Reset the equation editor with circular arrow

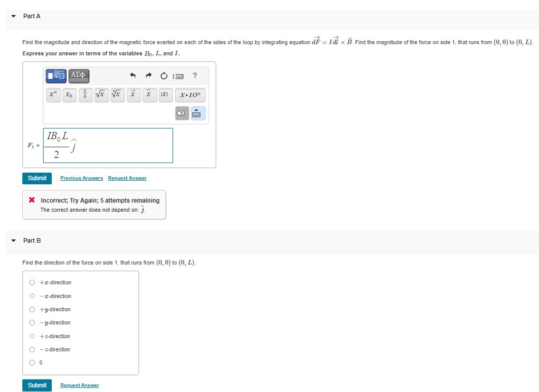tap(164, 76)
